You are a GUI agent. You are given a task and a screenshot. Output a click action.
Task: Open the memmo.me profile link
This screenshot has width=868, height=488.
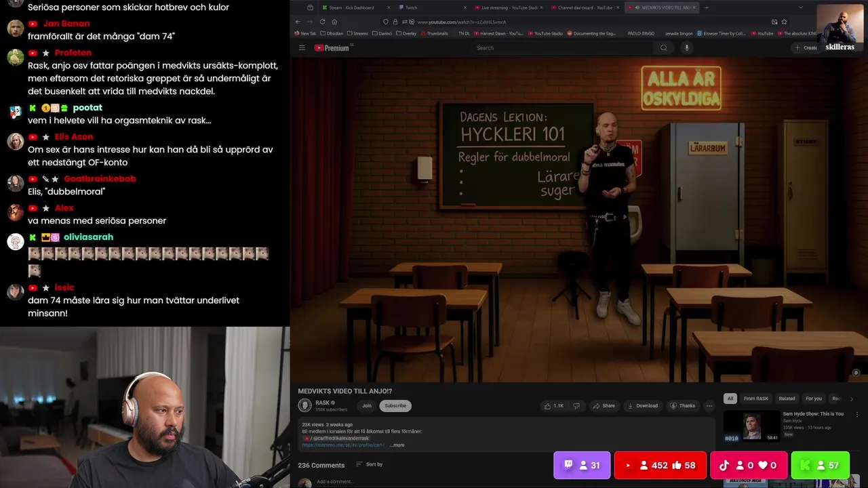343,445
